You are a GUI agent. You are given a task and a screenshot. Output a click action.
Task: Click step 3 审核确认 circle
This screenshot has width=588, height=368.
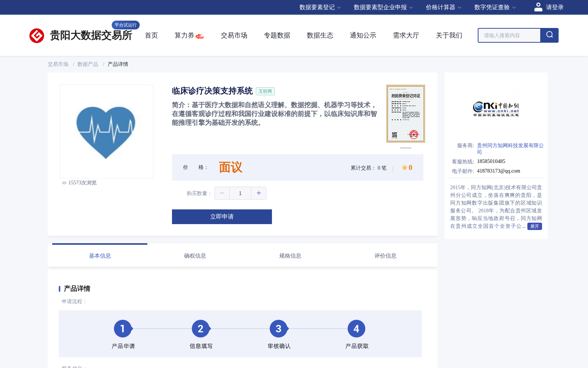279,329
